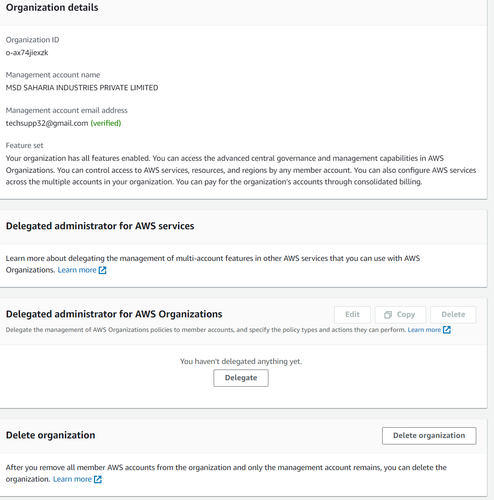The width and height of the screenshot is (494, 500).
Task: Open Learn more about deleting the organization
Action: click(x=72, y=479)
